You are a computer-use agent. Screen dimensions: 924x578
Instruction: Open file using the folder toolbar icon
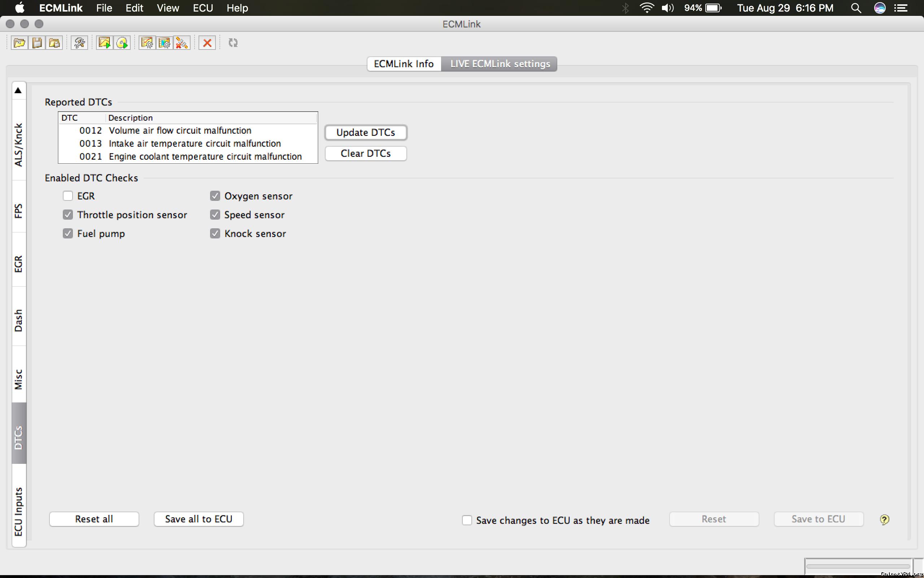point(19,43)
